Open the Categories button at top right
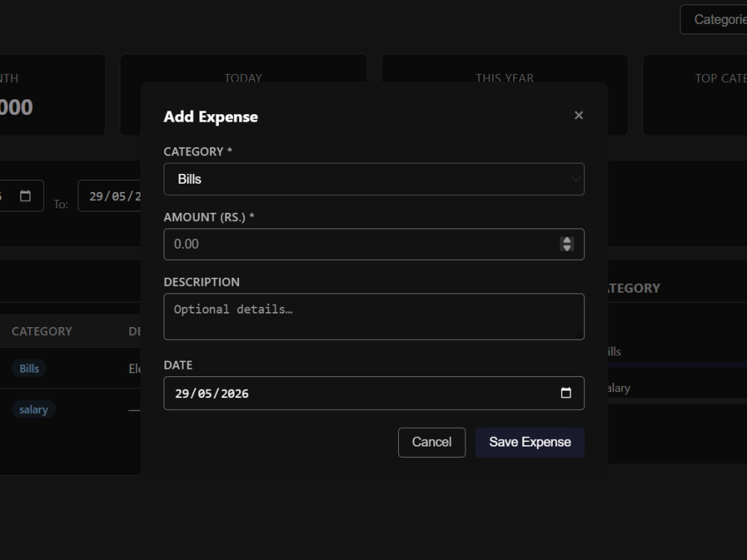Screen dimensions: 747x560 coord(713,19)
